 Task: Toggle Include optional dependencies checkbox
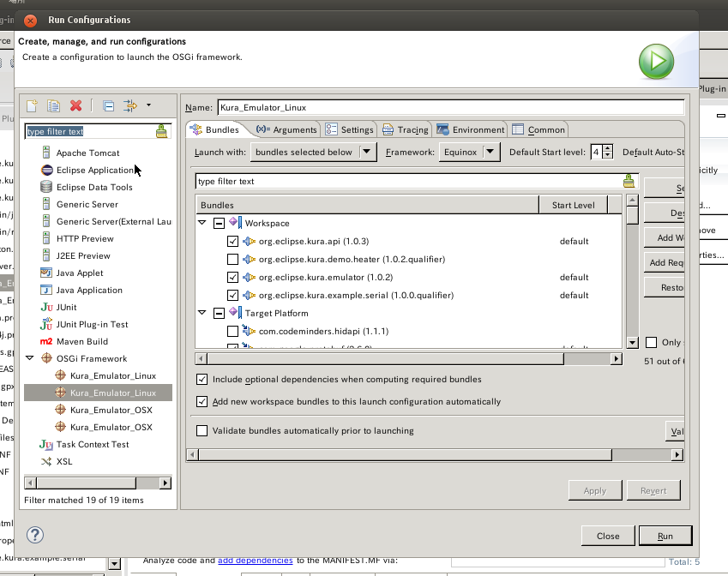pos(202,379)
